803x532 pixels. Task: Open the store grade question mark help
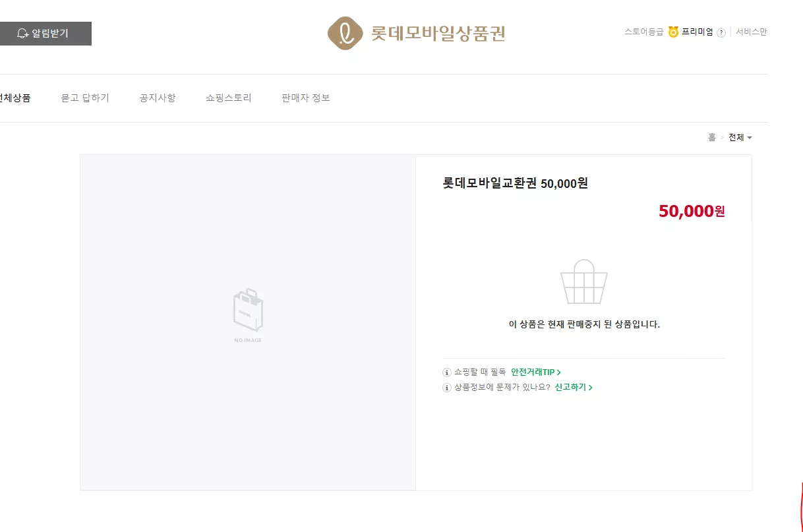[x=721, y=33]
